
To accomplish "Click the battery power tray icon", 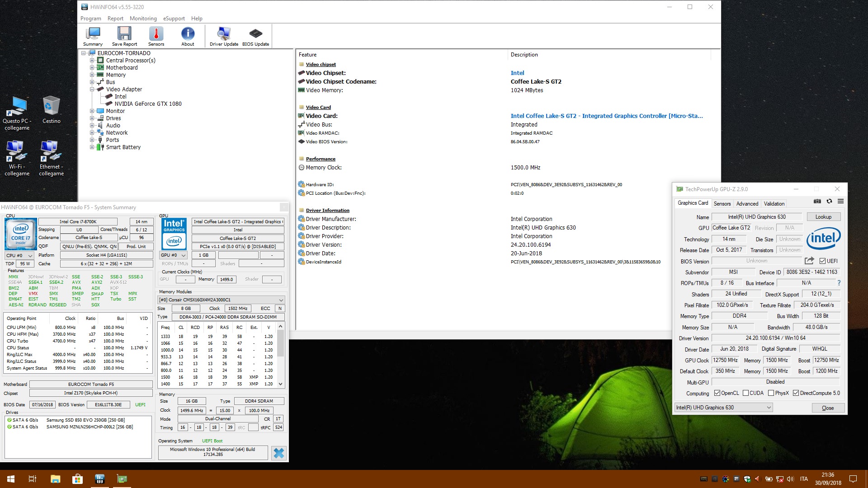I will pos(769,479).
